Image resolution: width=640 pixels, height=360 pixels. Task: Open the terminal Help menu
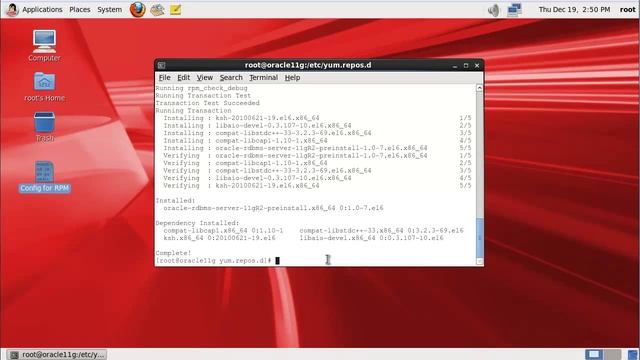pyautogui.click(x=292, y=78)
